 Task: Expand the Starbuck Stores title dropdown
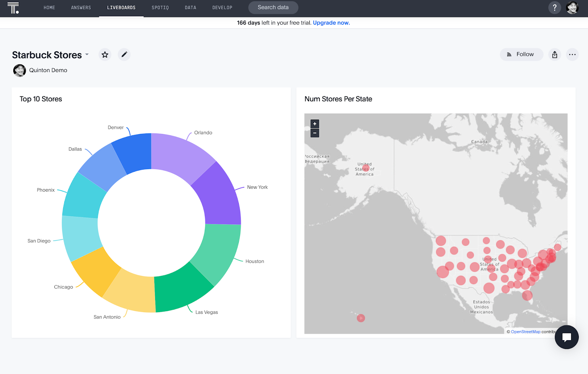point(87,54)
